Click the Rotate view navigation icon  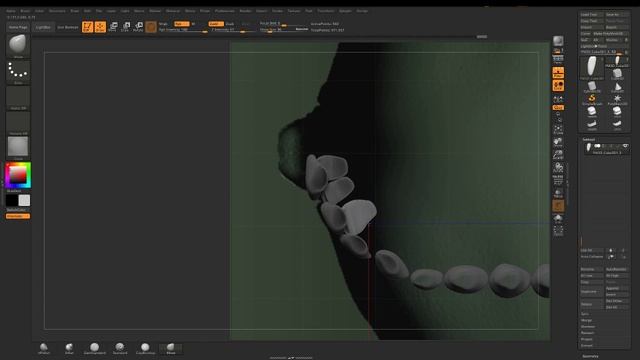click(558, 168)
